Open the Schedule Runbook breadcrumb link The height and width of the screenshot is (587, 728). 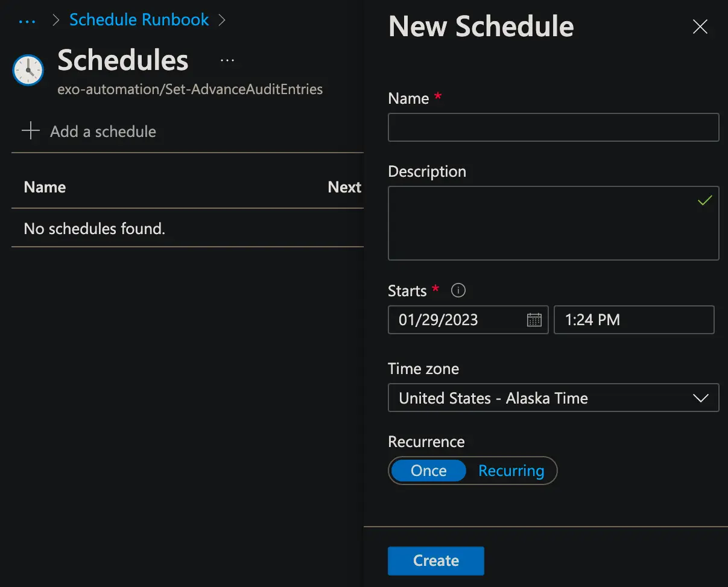coord(139,20)
